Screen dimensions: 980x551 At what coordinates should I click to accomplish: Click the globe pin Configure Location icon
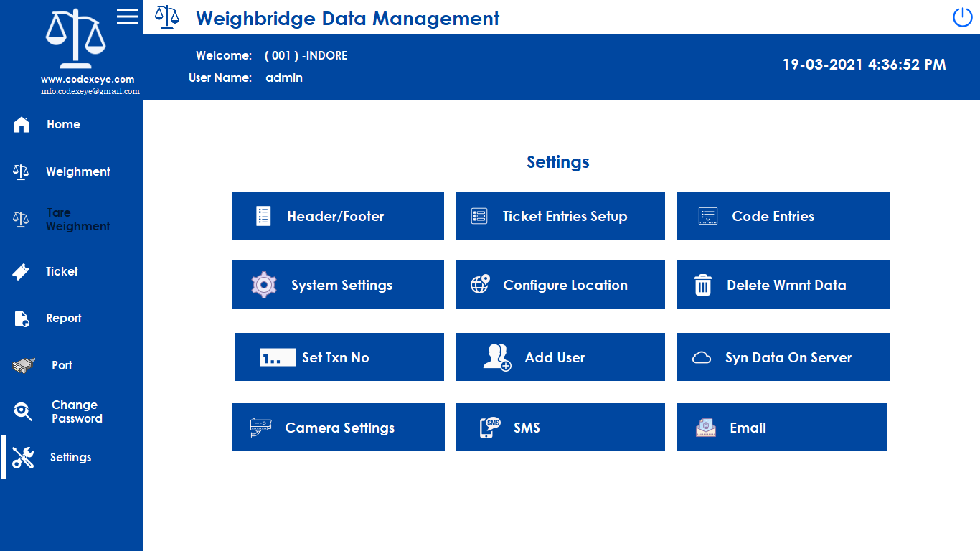click(479, 284)
